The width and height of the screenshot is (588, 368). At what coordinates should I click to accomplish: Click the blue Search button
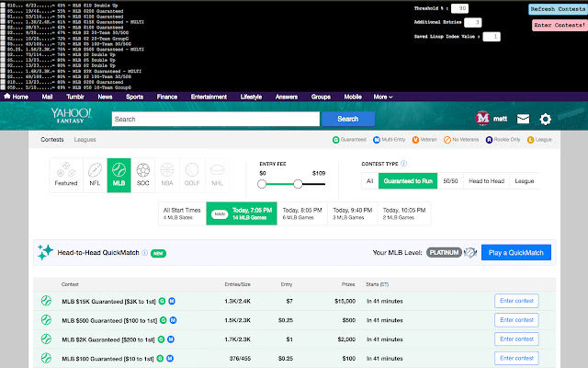[348, 119]
